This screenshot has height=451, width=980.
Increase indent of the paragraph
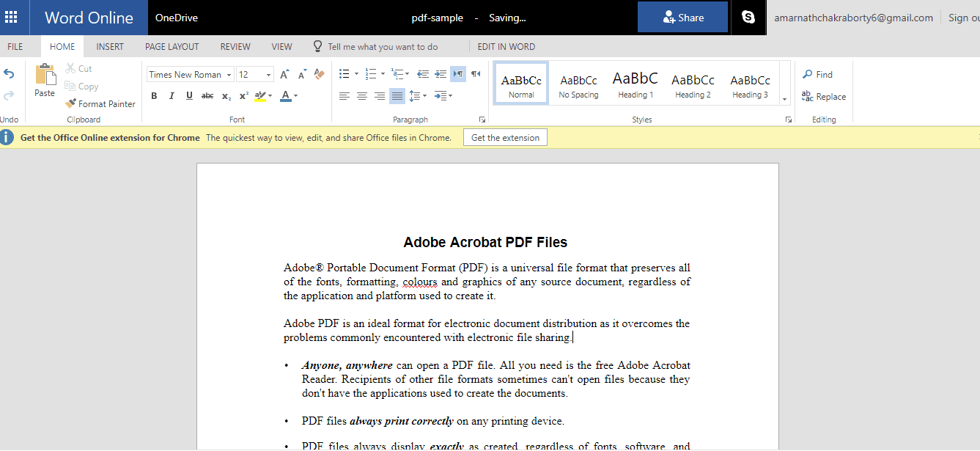441,74
